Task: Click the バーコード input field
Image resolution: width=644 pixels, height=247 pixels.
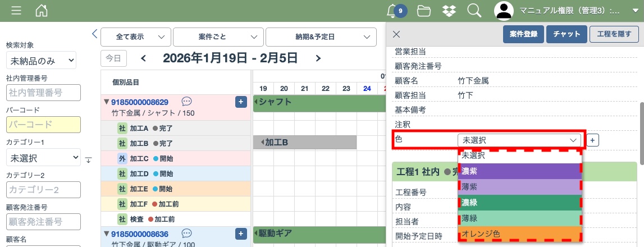Action: click(44, 125)
